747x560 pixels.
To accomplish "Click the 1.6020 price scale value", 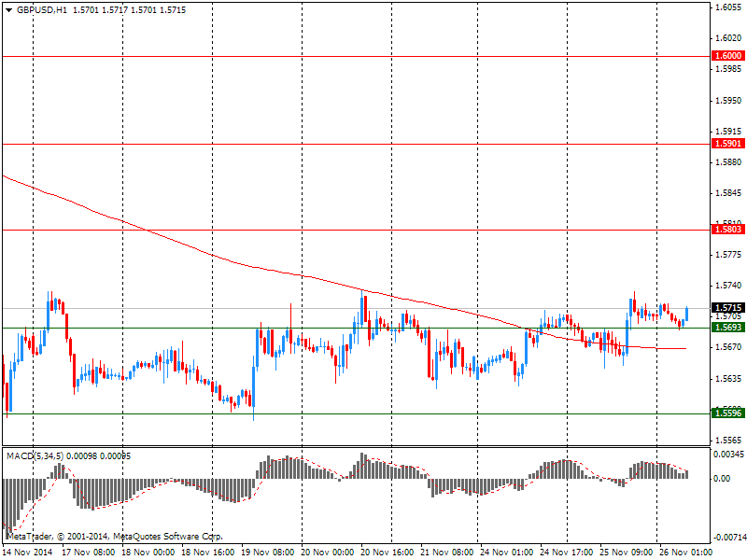I will (728, 38).
